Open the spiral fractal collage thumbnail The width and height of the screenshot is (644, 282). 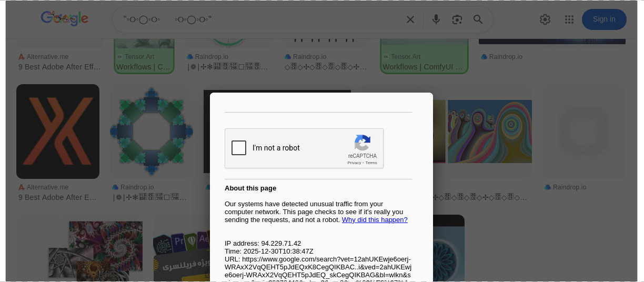[x=95, y=250]
